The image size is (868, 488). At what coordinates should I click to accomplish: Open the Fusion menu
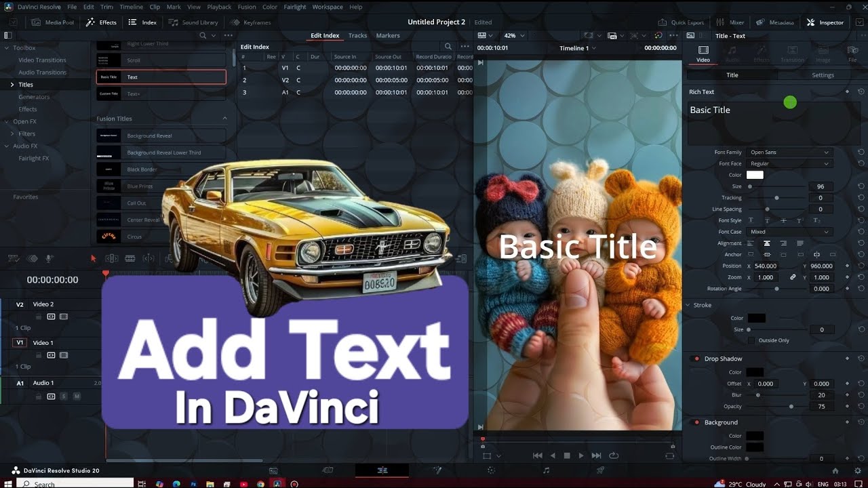point(247,7)
